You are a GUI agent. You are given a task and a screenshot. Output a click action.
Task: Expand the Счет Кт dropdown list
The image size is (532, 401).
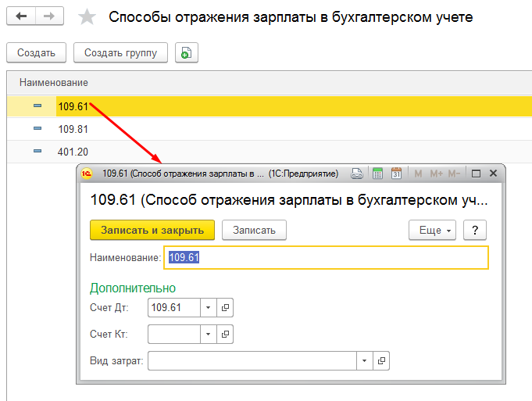(209, 335)
